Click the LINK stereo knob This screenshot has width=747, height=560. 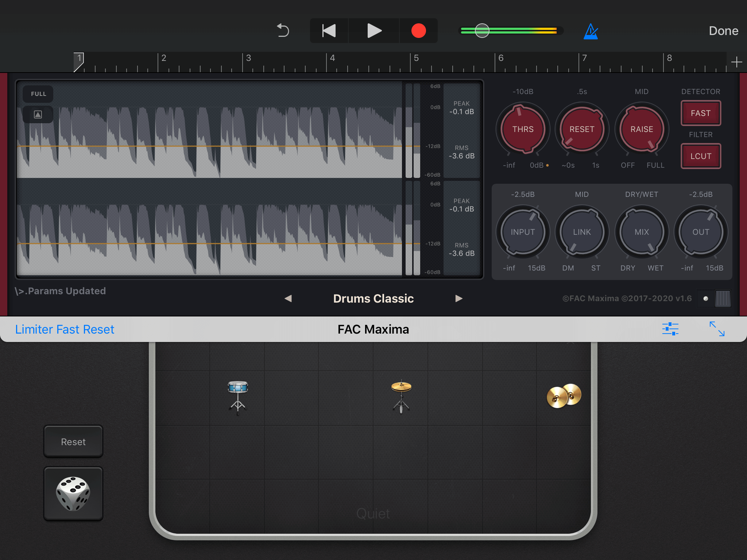click(582, 232)
